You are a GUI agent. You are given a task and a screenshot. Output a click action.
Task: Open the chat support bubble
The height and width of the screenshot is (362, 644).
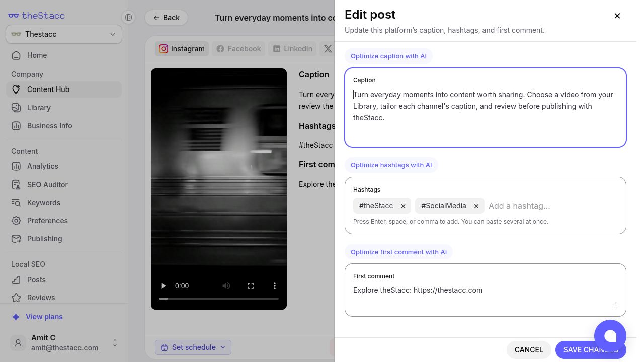pos(610,336)
